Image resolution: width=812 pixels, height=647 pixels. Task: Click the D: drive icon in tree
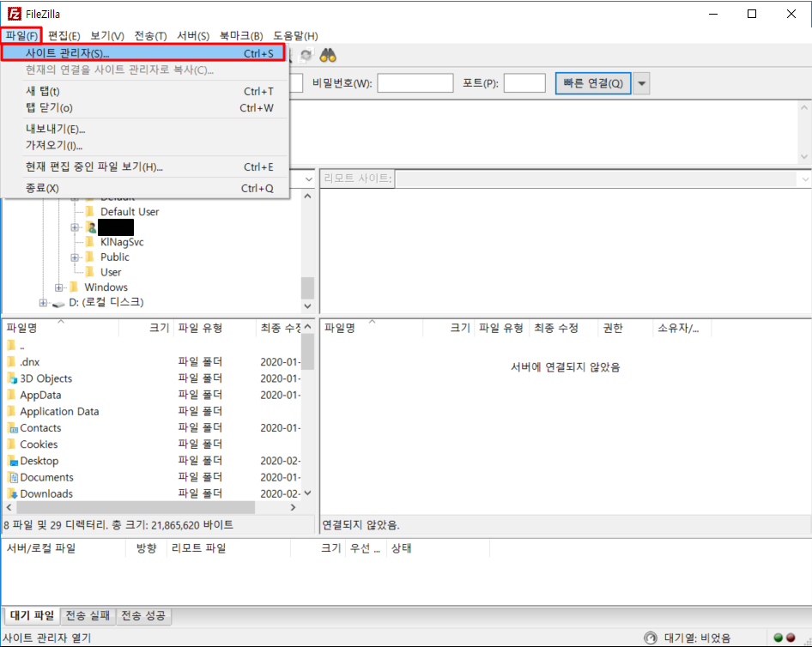[59, 303]
